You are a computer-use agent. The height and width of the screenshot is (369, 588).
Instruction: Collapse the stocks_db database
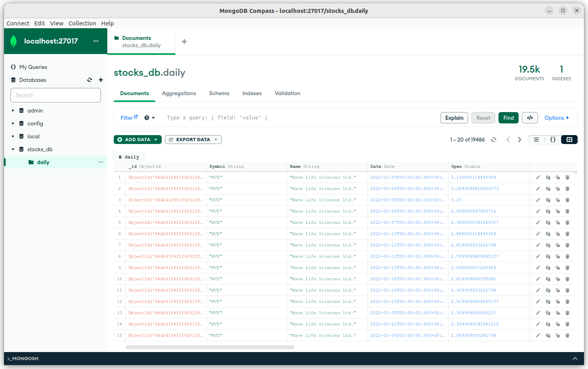pos(13,149)
